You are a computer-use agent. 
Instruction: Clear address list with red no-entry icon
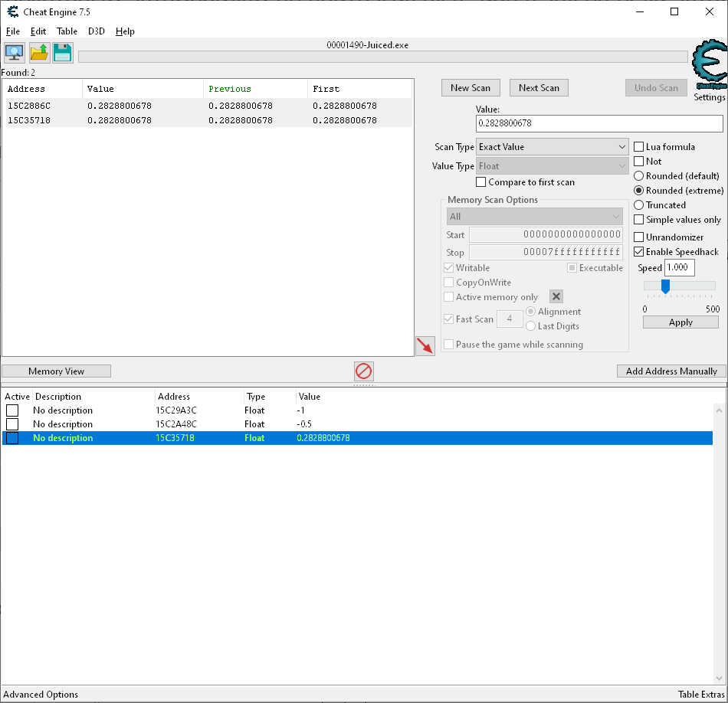pyautogui.click(x=363, y=371)
